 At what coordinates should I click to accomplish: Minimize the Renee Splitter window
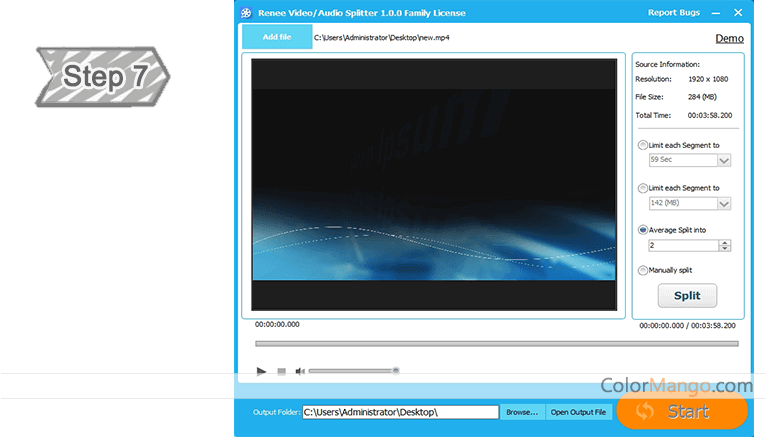click(x=716, y=13)
